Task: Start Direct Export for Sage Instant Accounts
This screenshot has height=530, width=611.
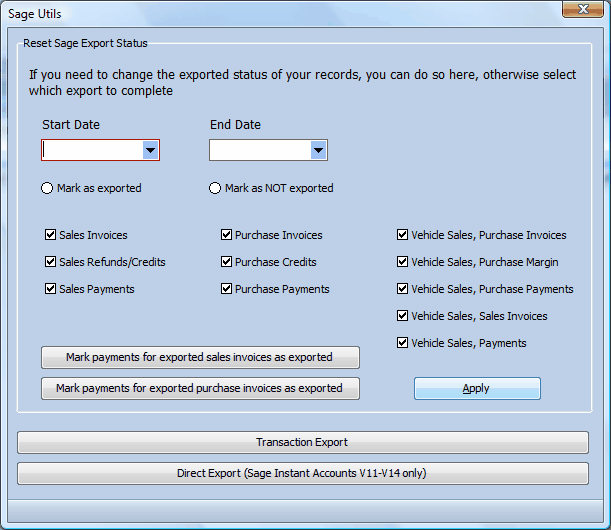Action: (x=303, y=473)
